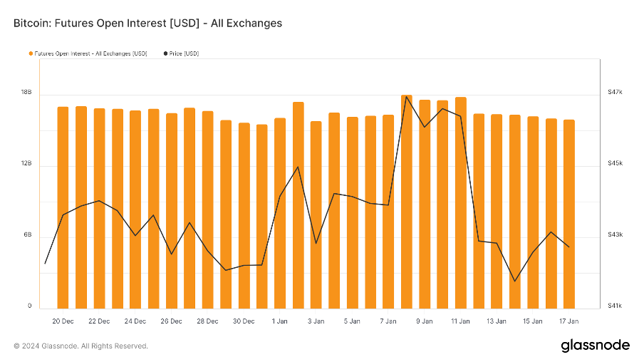Click the price line peak at 8 Jan
The image size is (644, 362).
(406, 97)
